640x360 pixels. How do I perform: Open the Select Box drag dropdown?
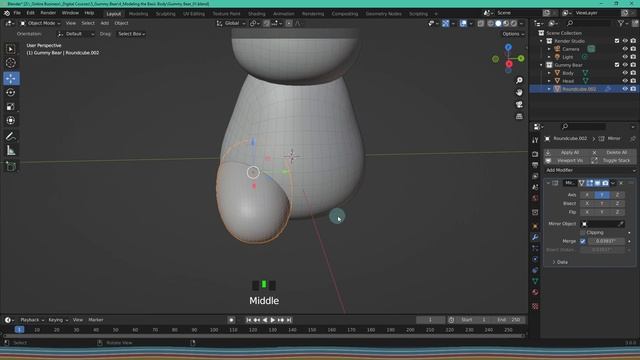(131, 34)
